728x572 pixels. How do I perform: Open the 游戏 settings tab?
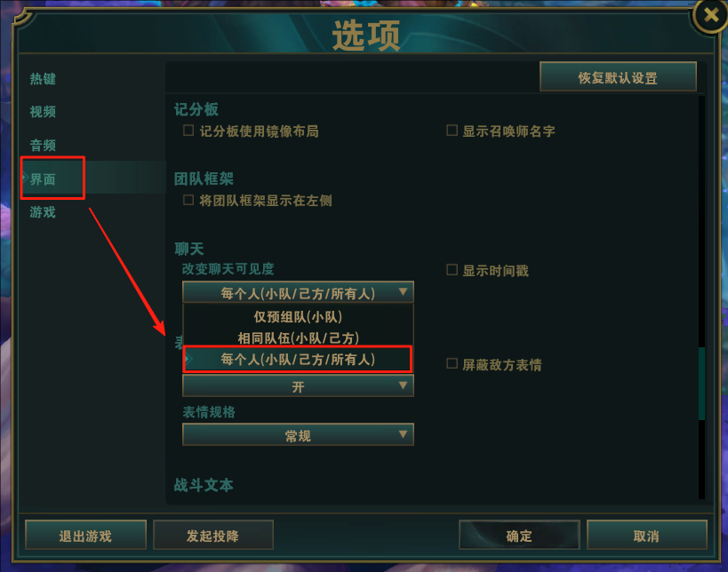43,212
